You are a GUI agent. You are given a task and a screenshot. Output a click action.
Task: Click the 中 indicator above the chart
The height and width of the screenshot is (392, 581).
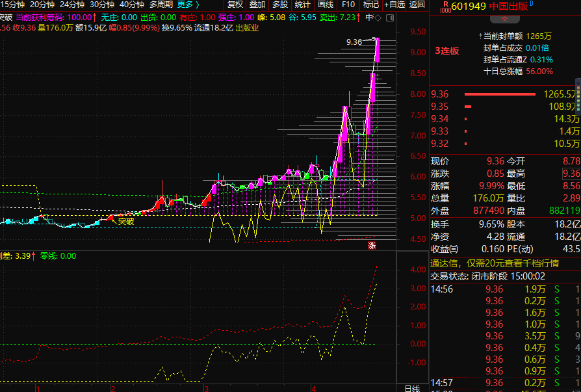(369, 18)
